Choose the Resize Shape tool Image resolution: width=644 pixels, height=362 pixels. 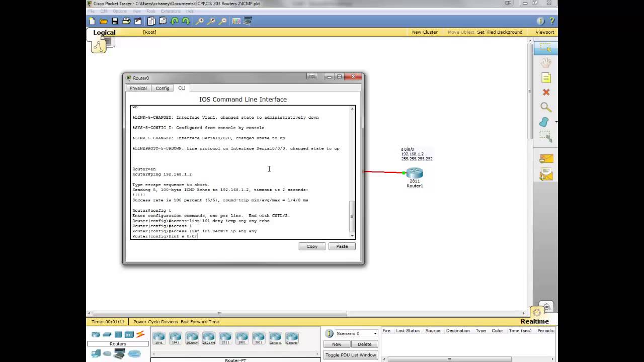pyautogui.click(x=546, y=136)
